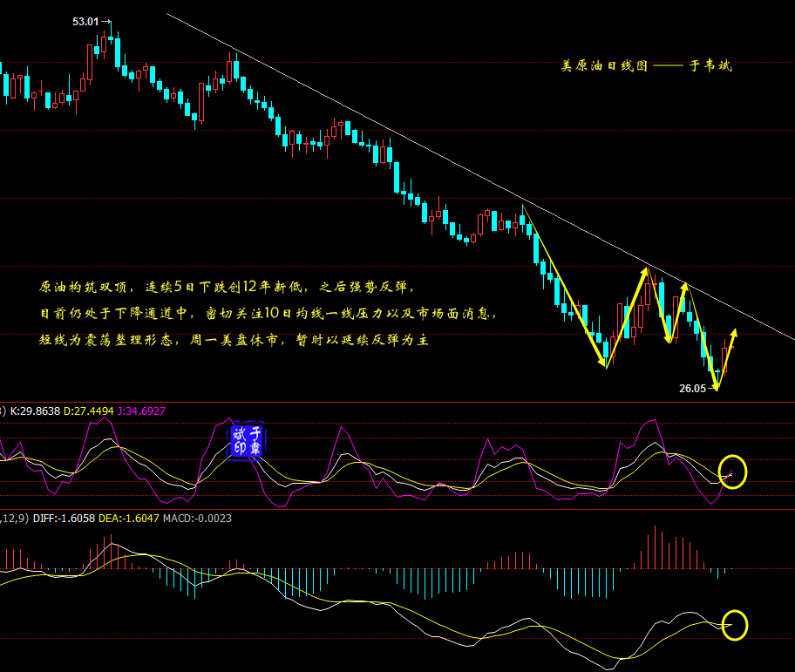
Task: Click the author name 于韦斌 in title
Action: (711, 65)
